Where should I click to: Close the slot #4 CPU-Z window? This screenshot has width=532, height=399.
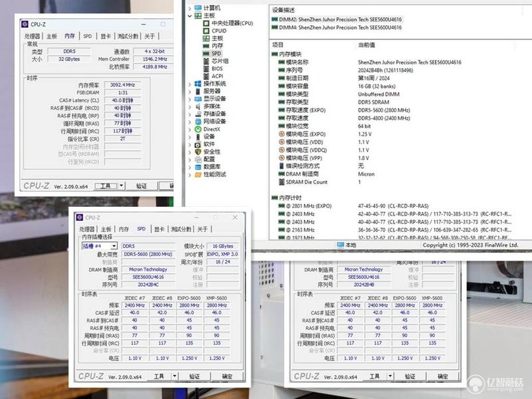click(235, 217)
